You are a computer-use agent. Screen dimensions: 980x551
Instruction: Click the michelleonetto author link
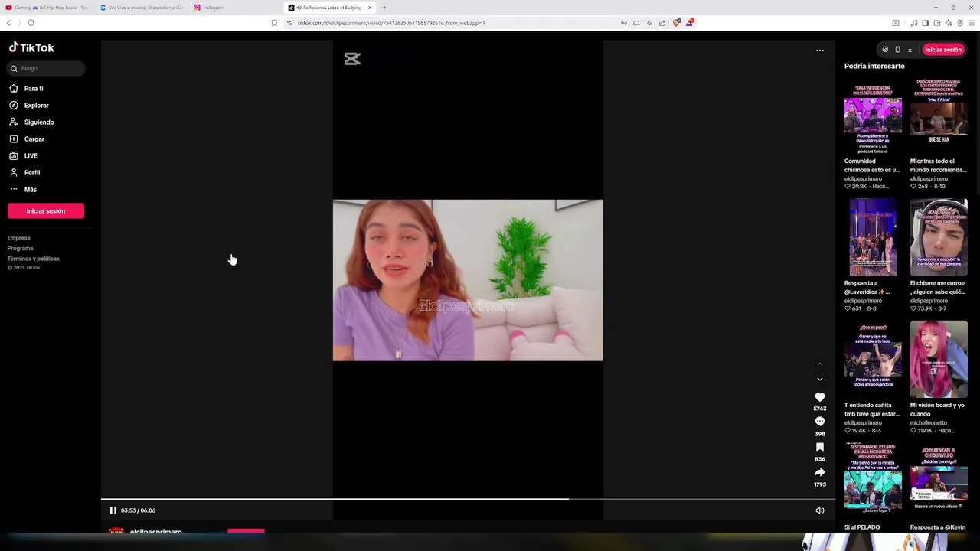(x=929, y=422)
